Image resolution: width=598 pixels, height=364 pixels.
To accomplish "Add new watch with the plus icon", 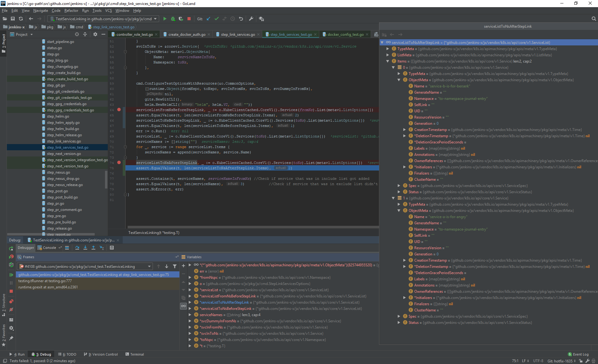I will (183, 266).
